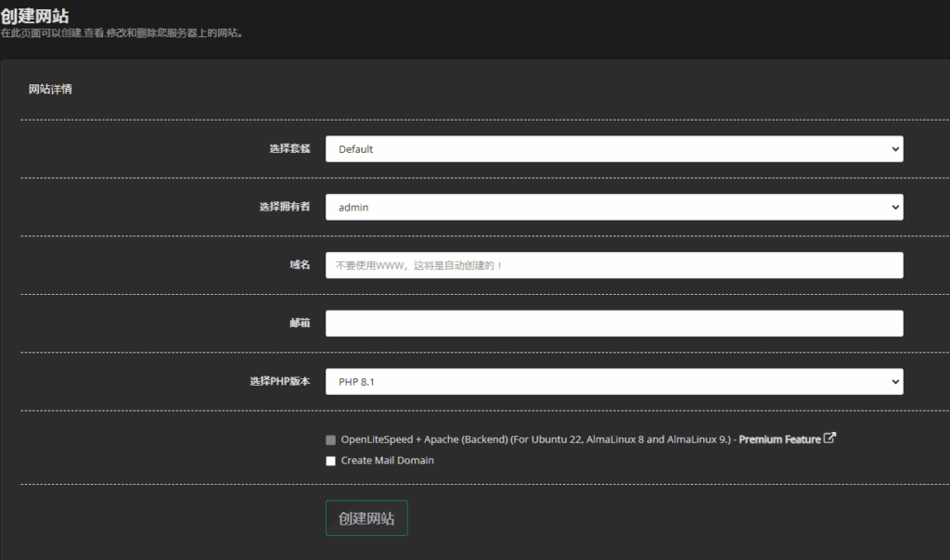Tick the Create Mail Domain checkbox
This screenshot has width=950, height=560.
331,461
